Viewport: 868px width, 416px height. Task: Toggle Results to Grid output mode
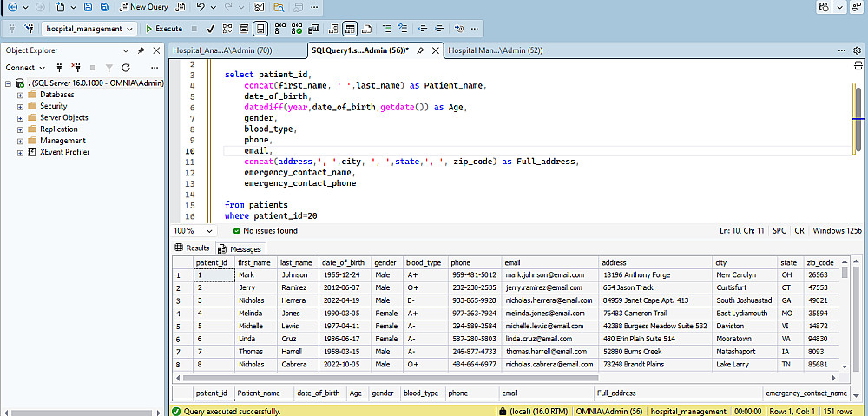350,29
